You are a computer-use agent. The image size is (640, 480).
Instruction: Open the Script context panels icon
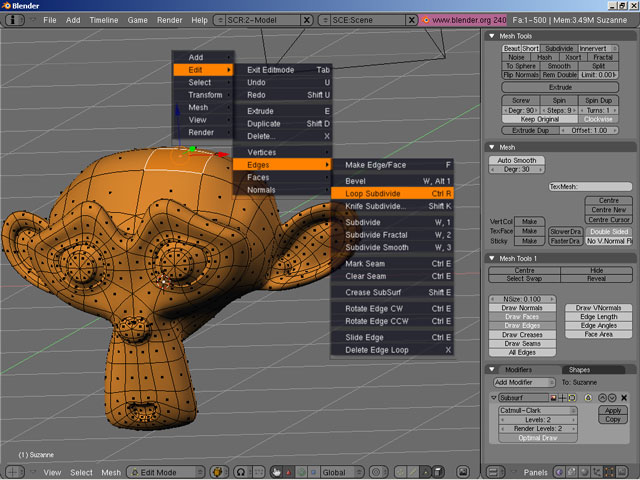click(x=571, y=472)
